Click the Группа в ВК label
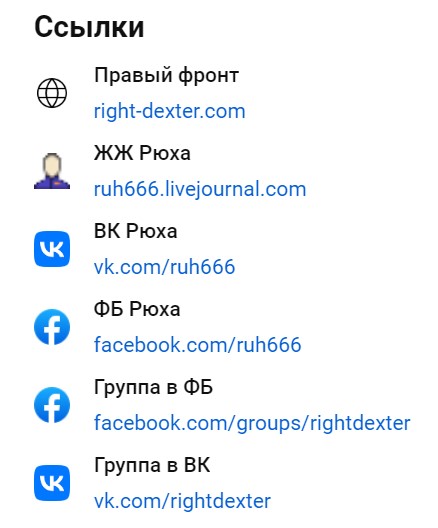Image resolution: width=438 pixels, height=528 pixels. coord(152,466)
